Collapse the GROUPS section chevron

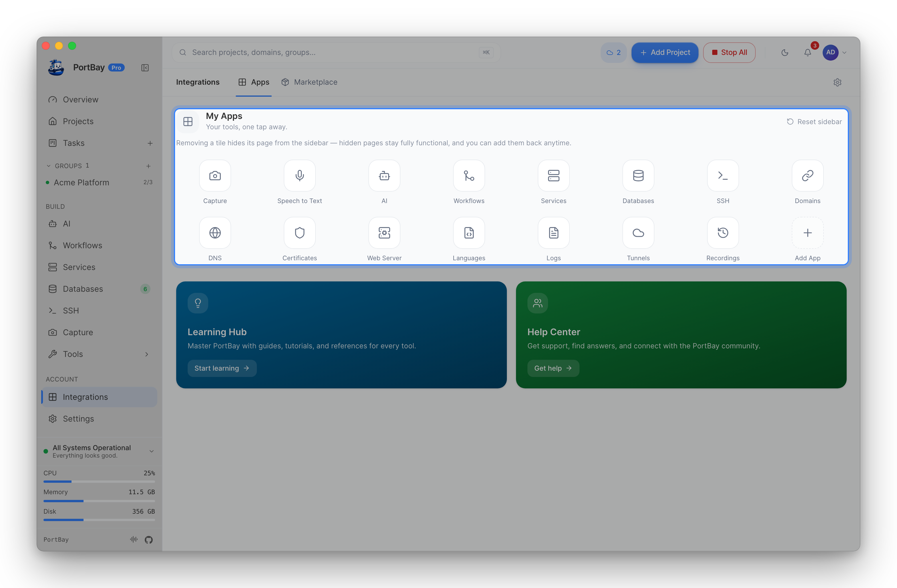coord(48,166)
